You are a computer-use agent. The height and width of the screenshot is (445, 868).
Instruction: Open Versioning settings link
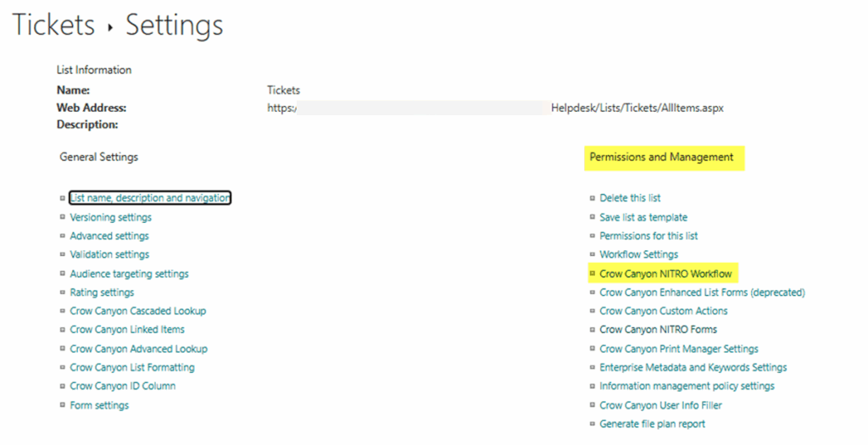click(110, 218)
